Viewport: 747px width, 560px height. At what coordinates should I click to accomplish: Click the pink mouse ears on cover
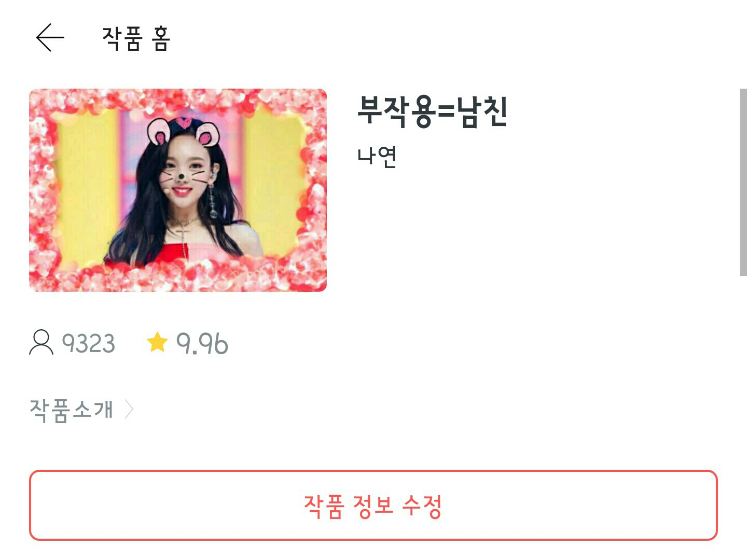(184, 132)
